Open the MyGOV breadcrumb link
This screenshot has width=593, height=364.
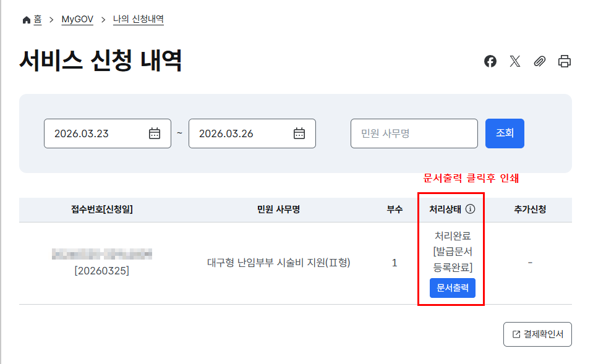[x=77, y=19]
